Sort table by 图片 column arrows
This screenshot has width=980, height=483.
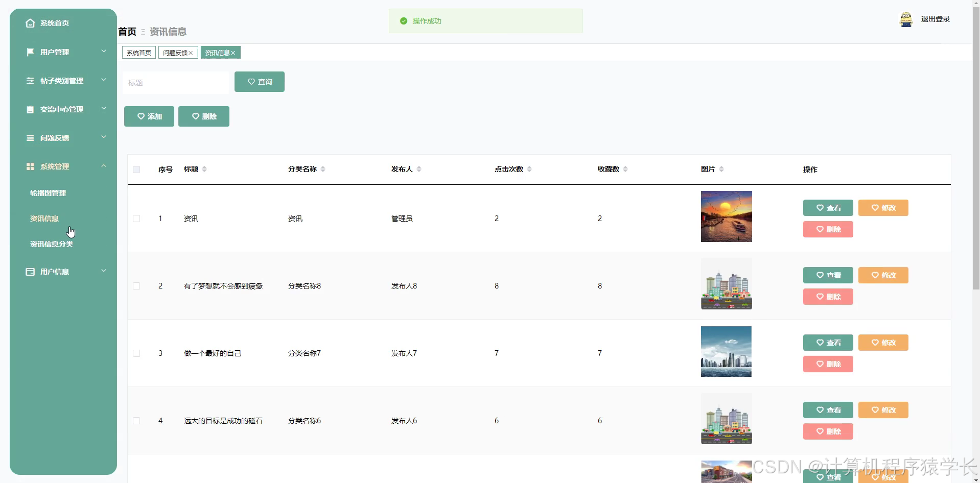click(x=721, y=169)
